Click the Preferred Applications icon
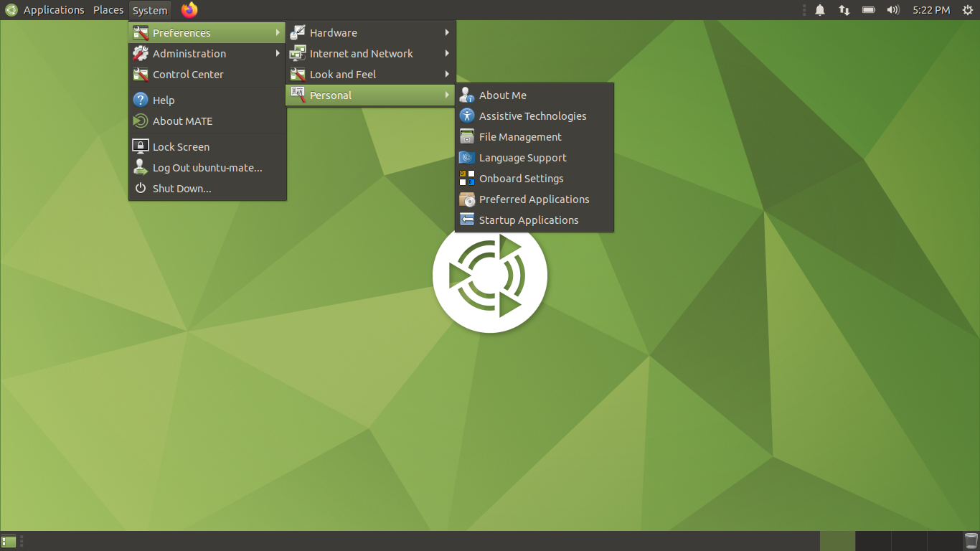This screenshot has width=980, height=551. click(x=467, y=199)
